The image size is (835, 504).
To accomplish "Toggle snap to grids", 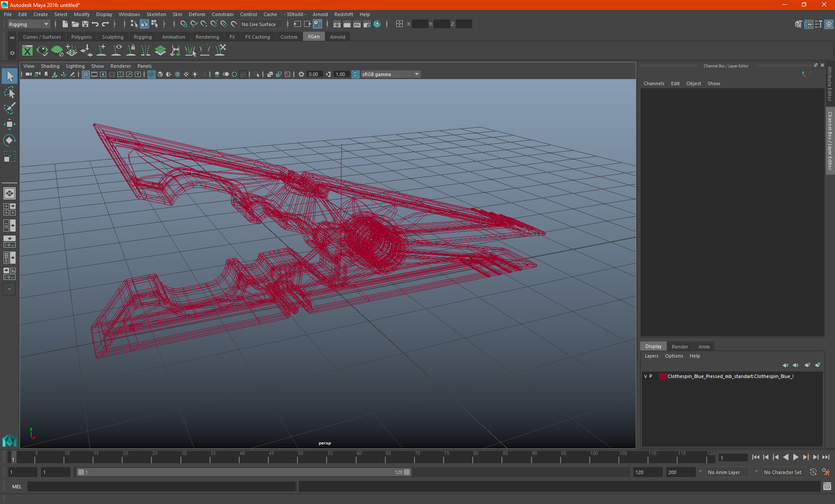I will pyautogui.click(x=184, y=24).
